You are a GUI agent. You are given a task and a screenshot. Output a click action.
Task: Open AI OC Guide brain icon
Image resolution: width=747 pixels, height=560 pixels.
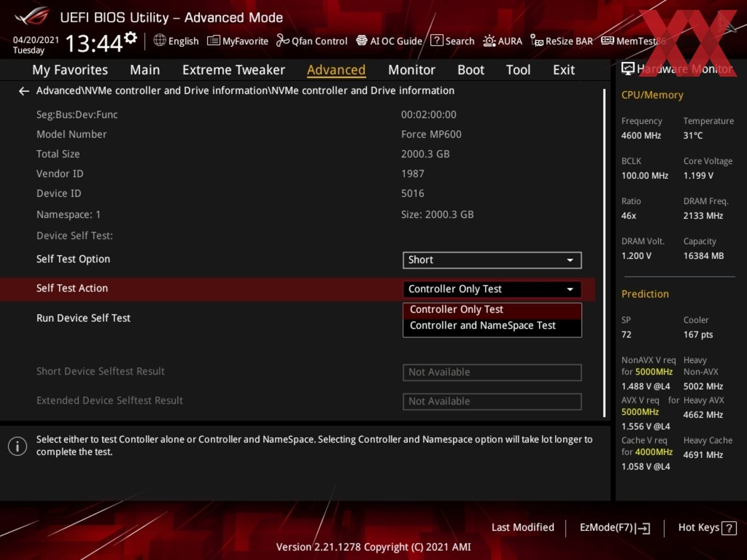coord(361,41)
